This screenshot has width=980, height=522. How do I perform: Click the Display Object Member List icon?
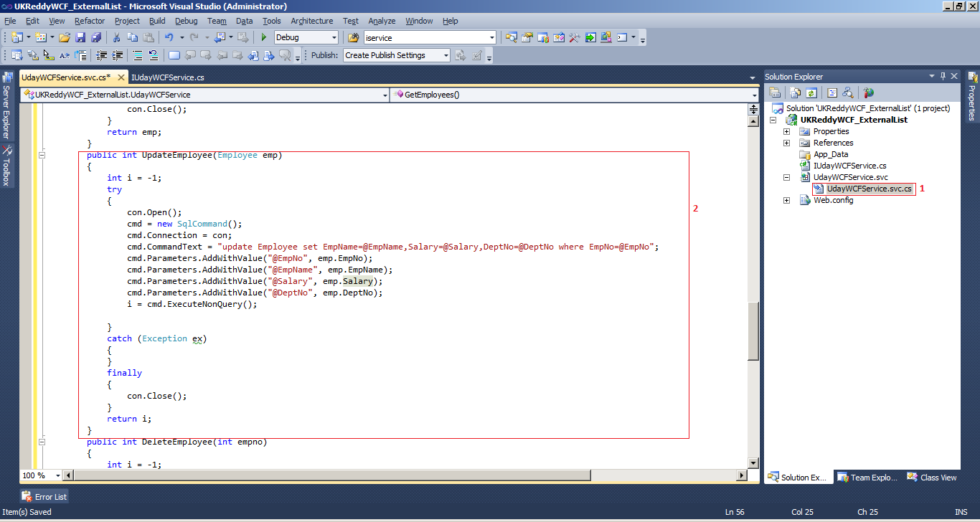17,55
